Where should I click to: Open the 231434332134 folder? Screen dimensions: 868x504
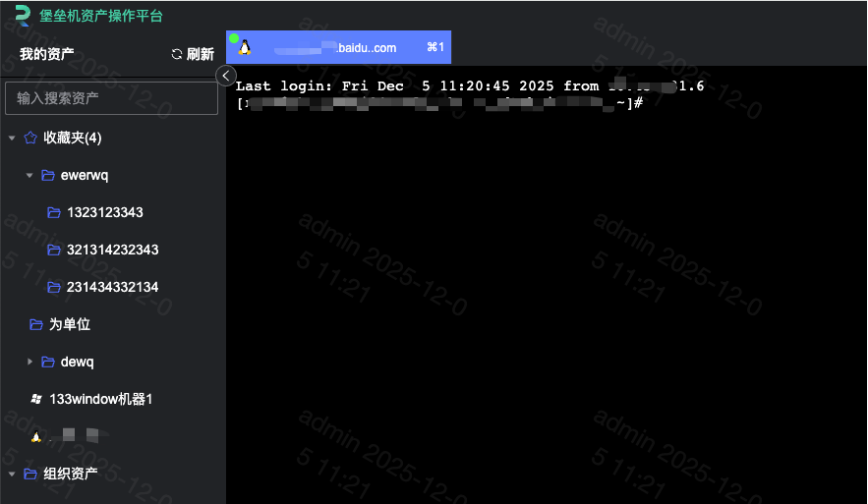pyautogui.click(x=112, y=287)
